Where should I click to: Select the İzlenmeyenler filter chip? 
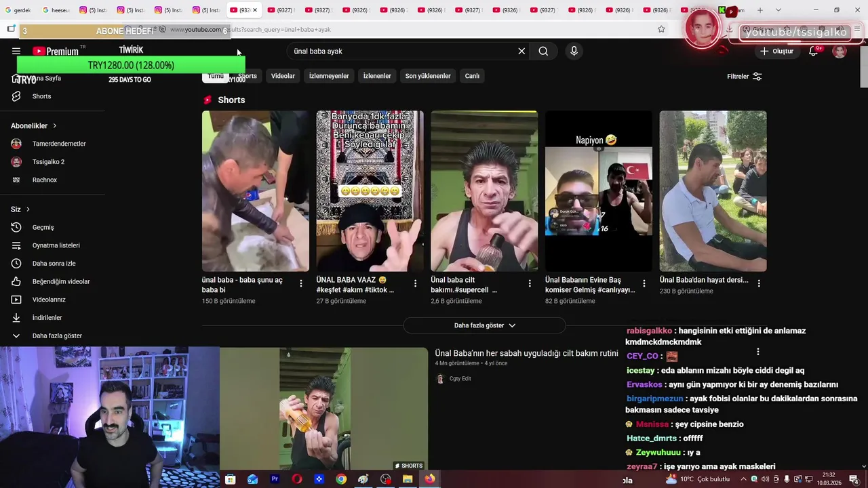click(x=329, y=76)
